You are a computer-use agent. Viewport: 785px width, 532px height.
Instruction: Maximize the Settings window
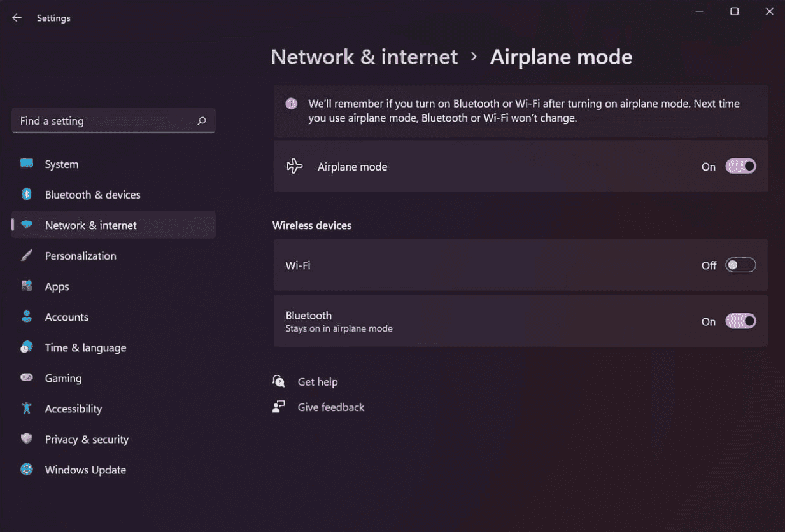click(734, 11)
